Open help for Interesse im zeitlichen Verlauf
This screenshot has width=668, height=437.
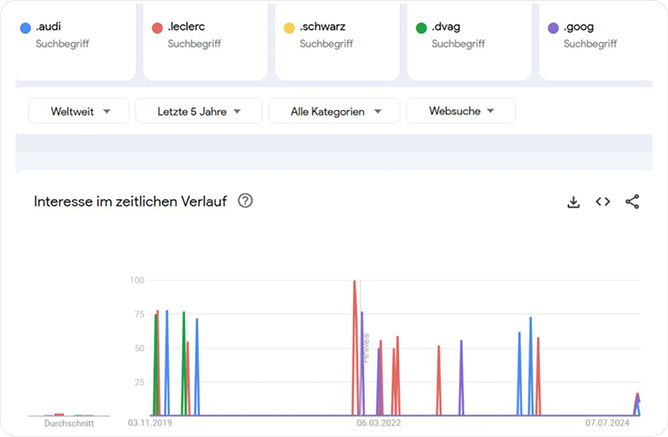point(245,200)
